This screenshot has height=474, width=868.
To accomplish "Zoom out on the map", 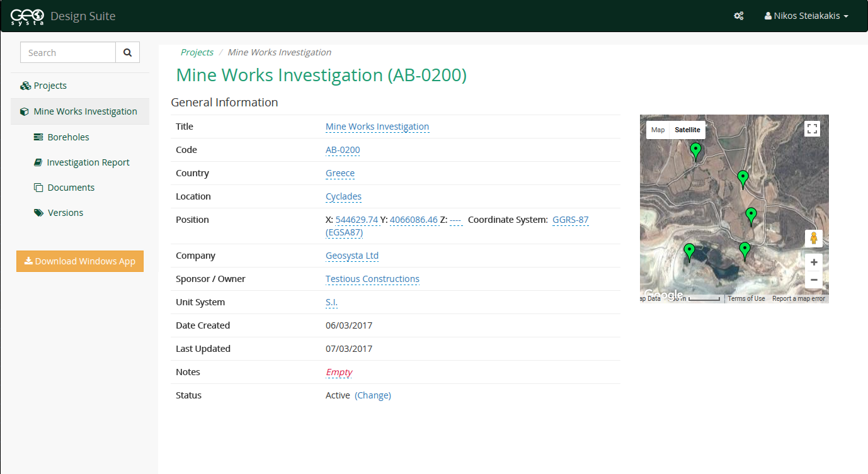I will [x=814, y=279].
